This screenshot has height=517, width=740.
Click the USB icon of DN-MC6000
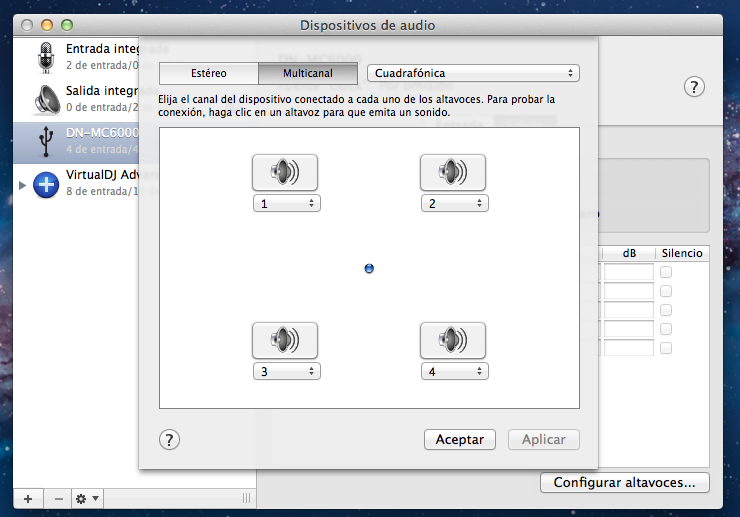tap(46, 141)
